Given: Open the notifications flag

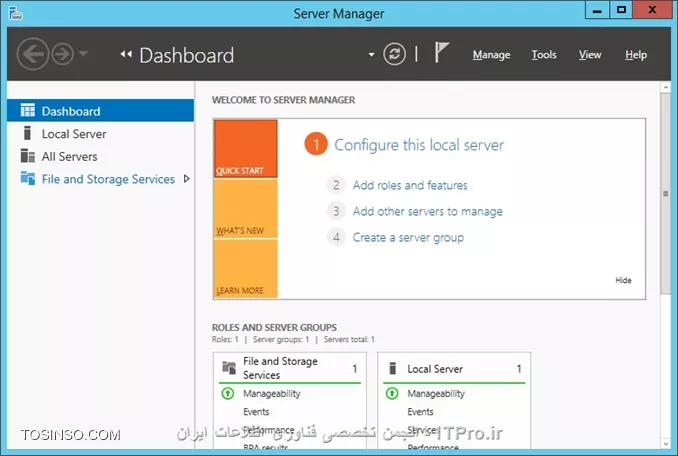Looking at the screenshot, I should pos(441,52).
